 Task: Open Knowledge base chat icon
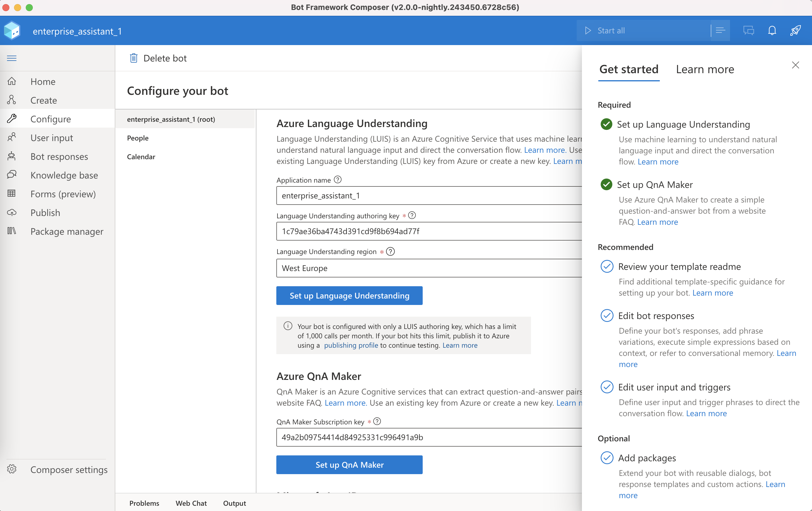click(x=11, y=175)
